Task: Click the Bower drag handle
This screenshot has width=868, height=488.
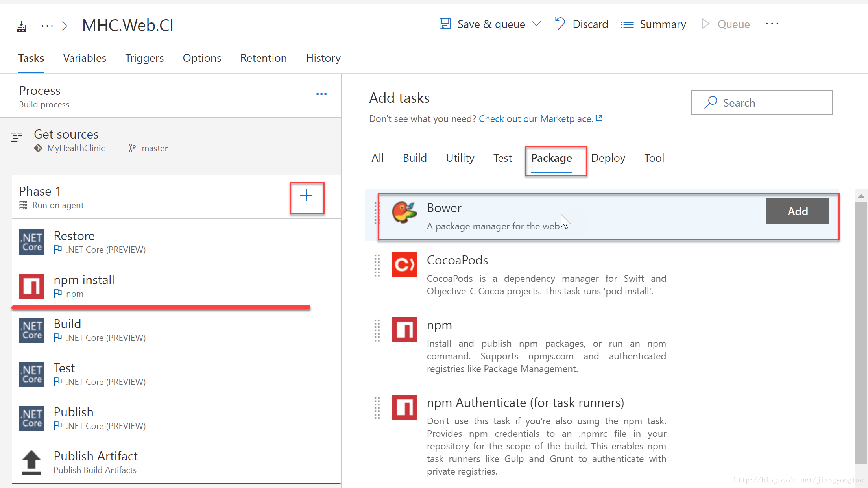Action: click(x=377, y=214)
